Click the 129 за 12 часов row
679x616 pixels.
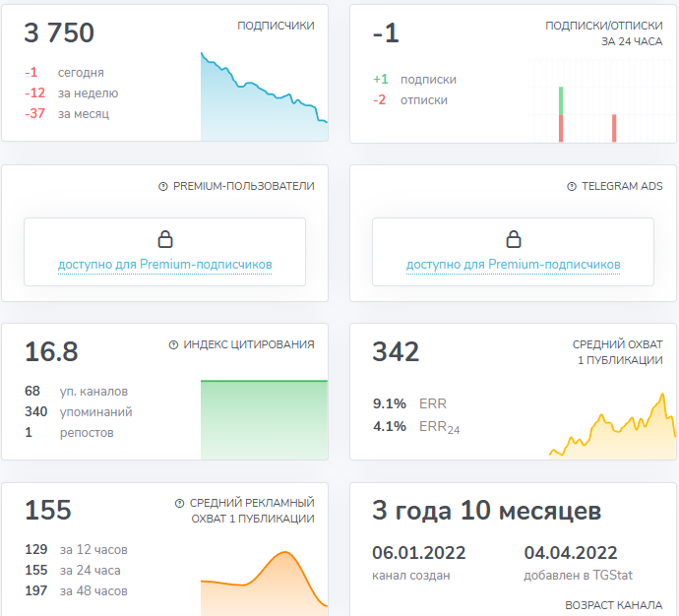(76, 550)
